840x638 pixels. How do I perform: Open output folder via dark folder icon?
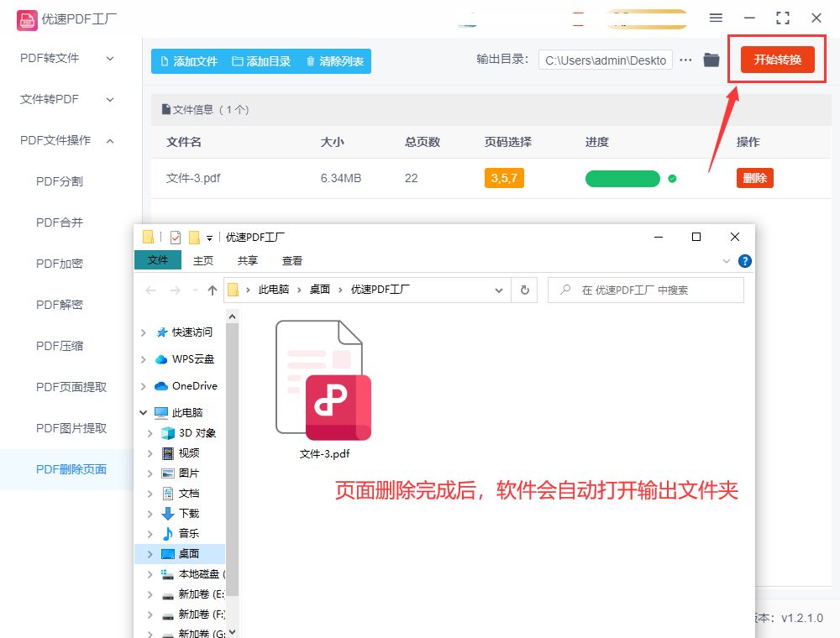click(711, 60)
